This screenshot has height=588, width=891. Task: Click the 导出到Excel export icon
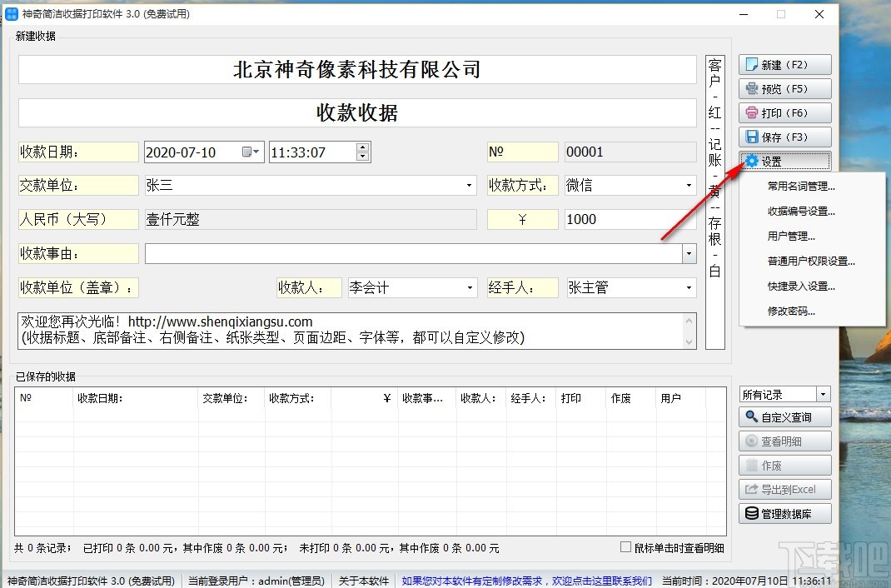click(x=750, y=489)
